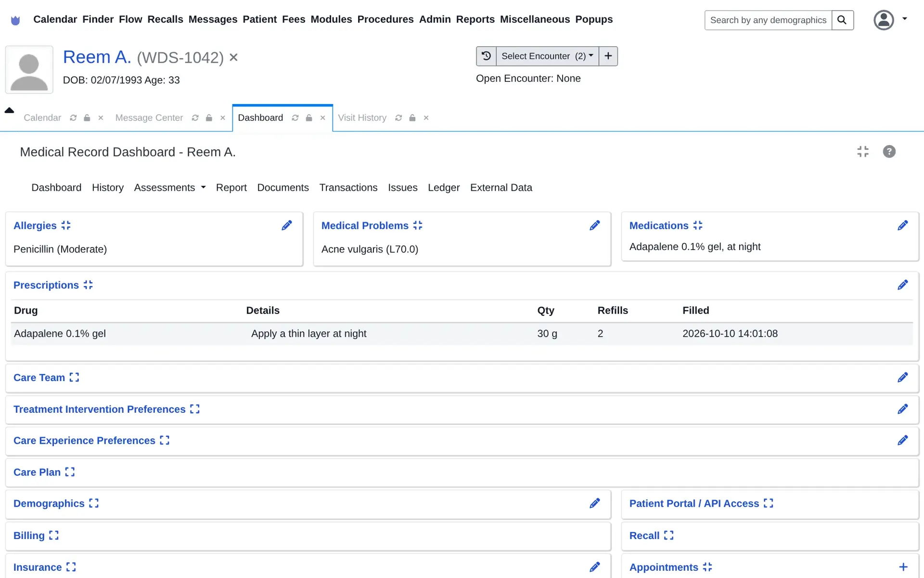This screenshot has width=924, height=578.
Task: Refresh the Visit History tab
Action: [398, 118]
